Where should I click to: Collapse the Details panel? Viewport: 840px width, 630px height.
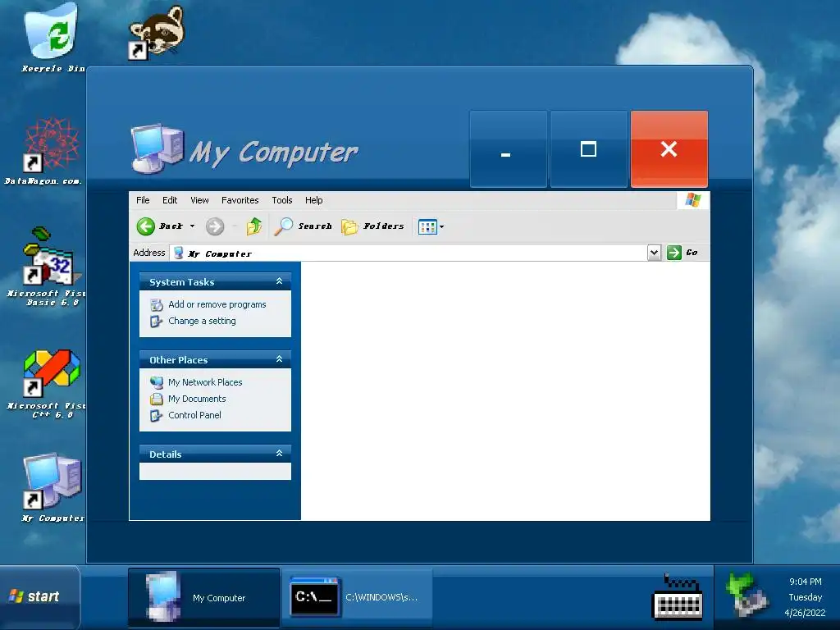279,453
